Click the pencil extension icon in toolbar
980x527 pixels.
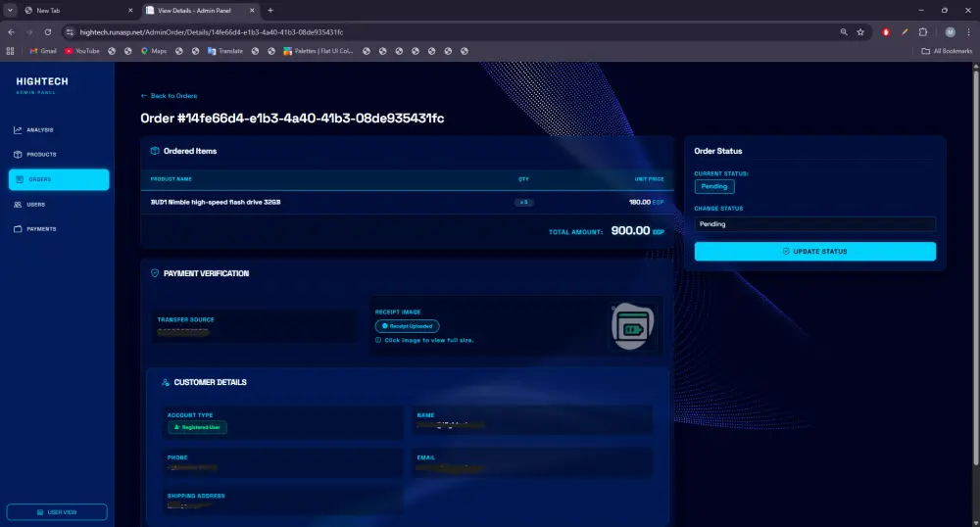[x=905, y=32]
